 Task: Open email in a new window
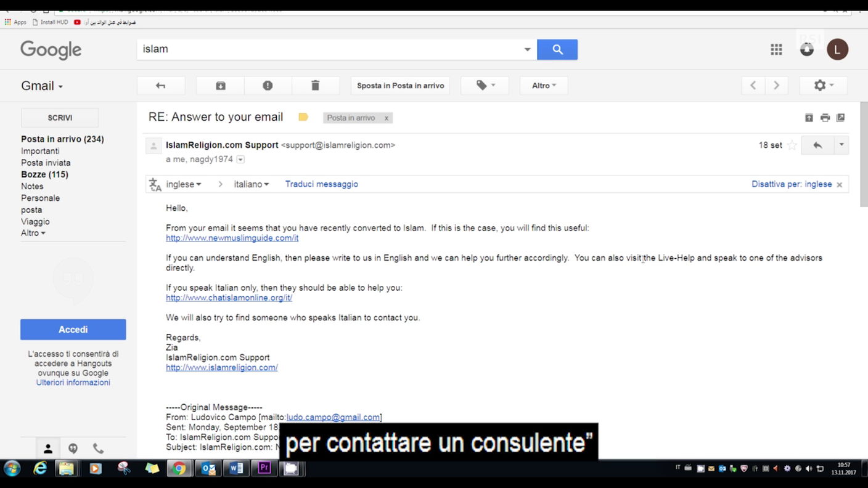coord(841,118)
